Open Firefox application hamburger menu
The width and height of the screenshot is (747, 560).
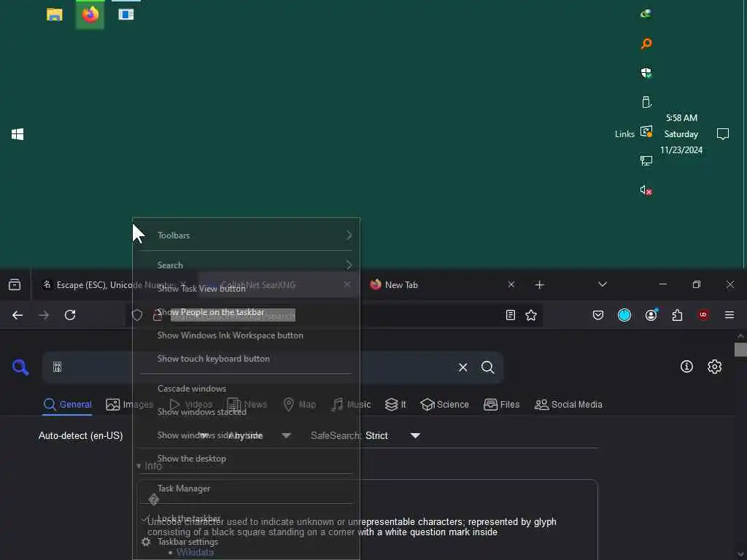[x=729, y=315]
